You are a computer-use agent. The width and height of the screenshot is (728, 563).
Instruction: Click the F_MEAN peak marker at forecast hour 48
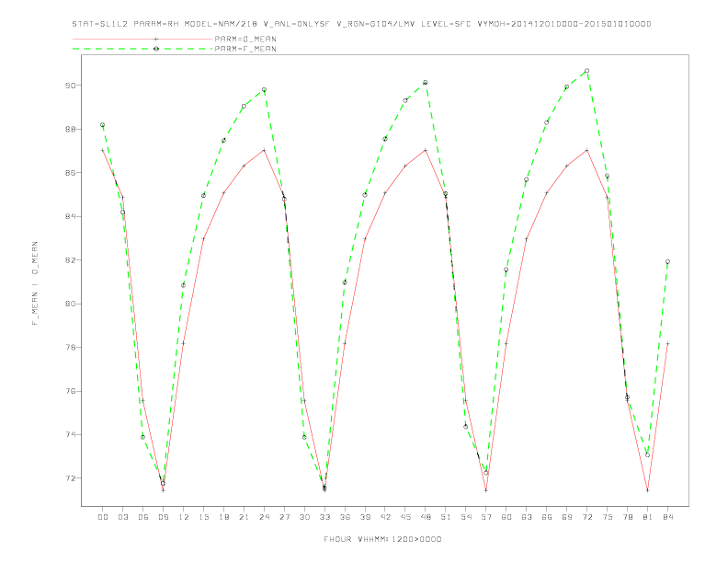426,83
